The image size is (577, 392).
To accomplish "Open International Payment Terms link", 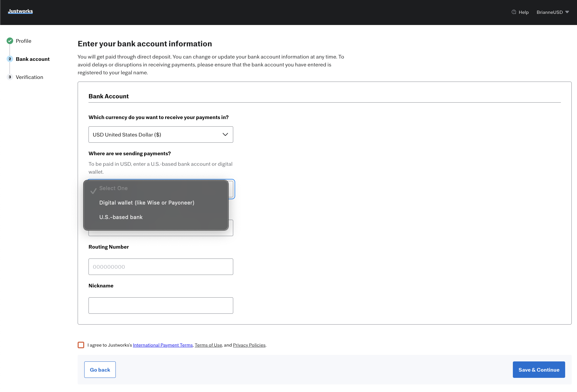I will coord(163,345).
